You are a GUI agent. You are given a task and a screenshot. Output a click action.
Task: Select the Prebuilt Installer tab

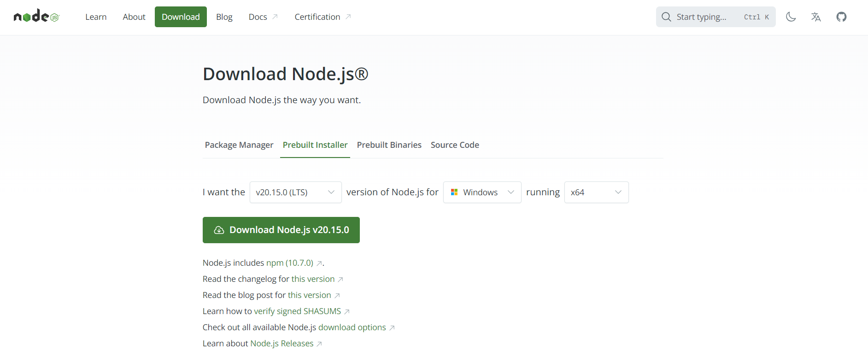(315, 145)
